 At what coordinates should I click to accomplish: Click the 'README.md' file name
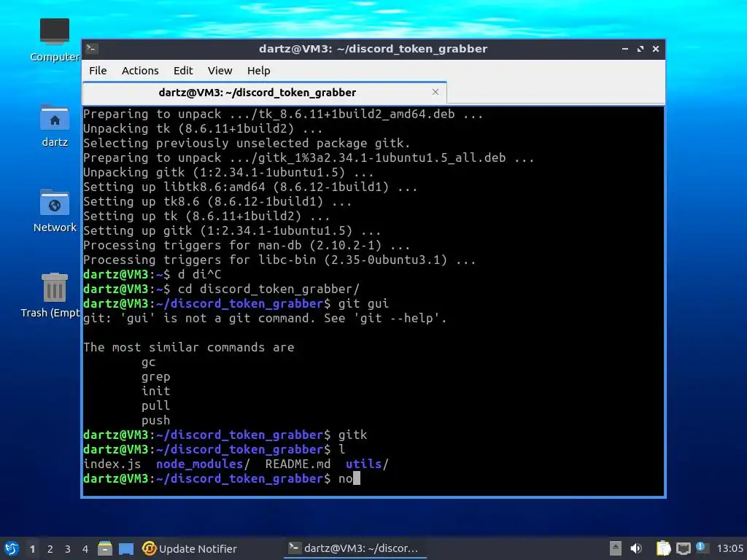point(298,464)
